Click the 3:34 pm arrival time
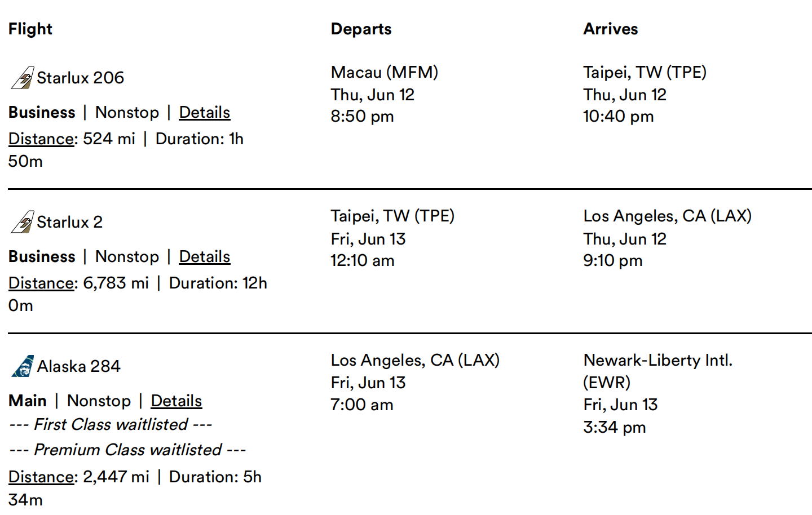This screenshot has width=812, height=515. pos(614,428)
